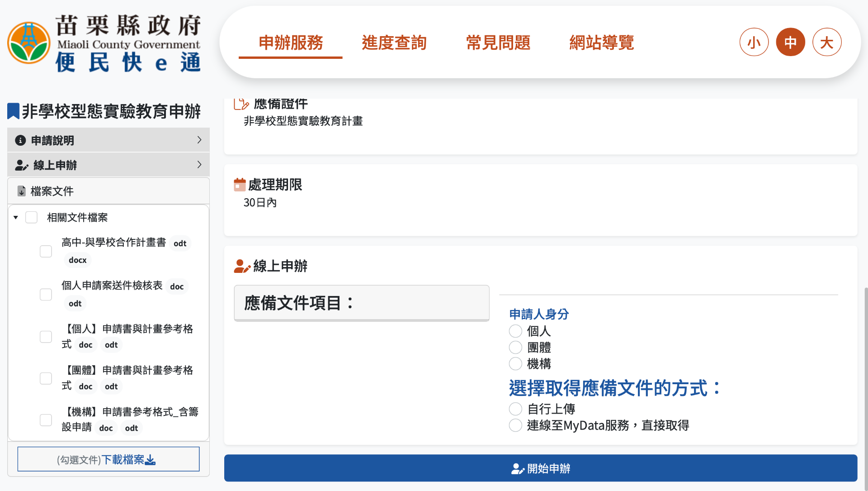
Task: Select the 個人 applicant identity radio button
Action: [515, 331]
